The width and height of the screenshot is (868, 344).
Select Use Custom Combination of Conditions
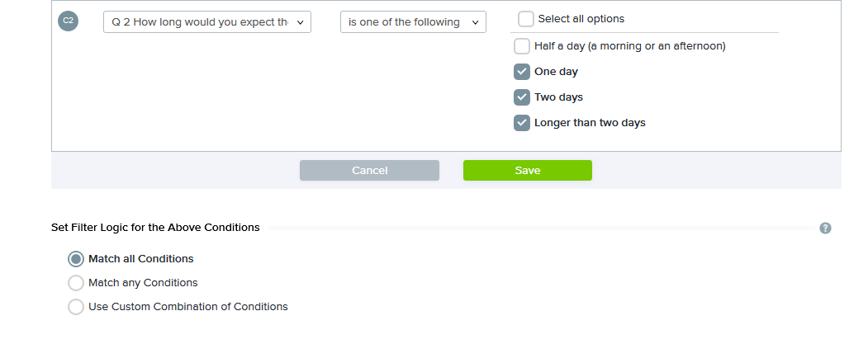(76, 307)
